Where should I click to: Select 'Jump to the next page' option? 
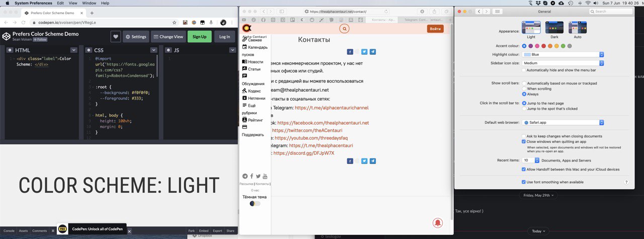(x=524, y=103)
